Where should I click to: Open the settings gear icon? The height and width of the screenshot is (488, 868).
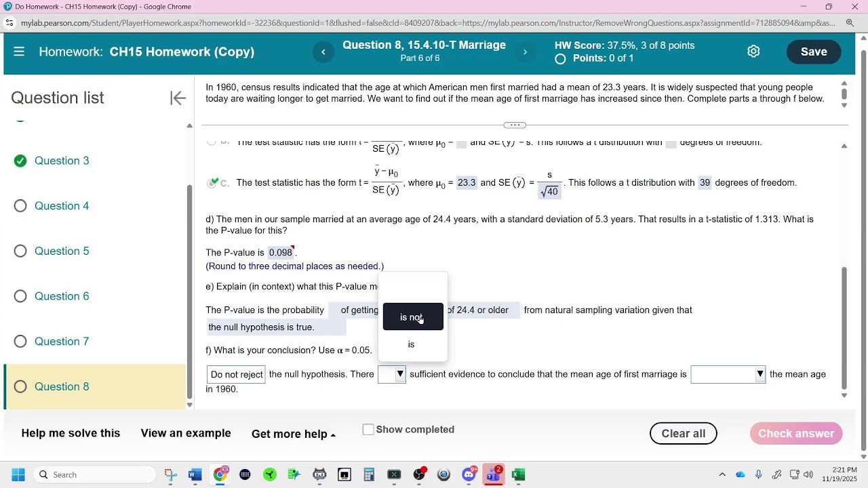(753, 52)
